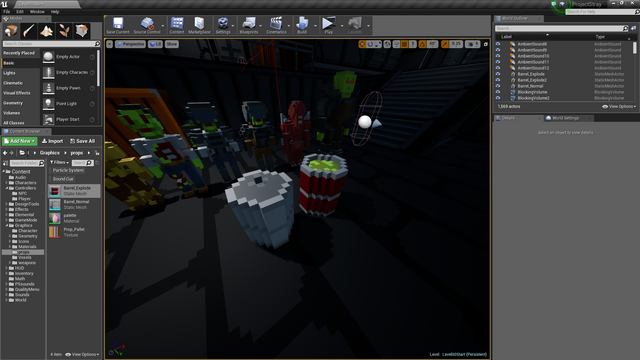Viewport: 640px width, 360px height.
Task: Click the Launch toolbar icon
Action: pyautogui.click(x=355, y=25)
